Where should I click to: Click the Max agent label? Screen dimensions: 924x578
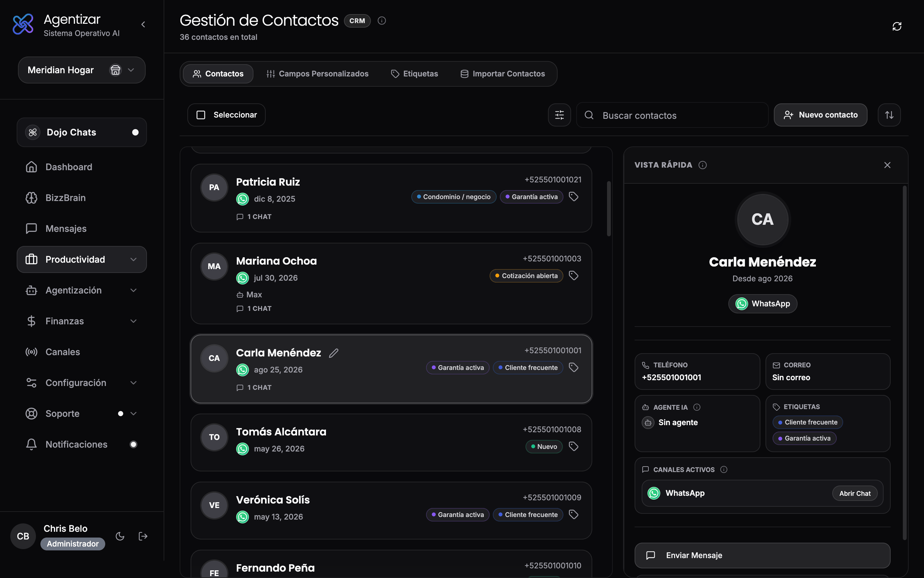coord(249,295)
